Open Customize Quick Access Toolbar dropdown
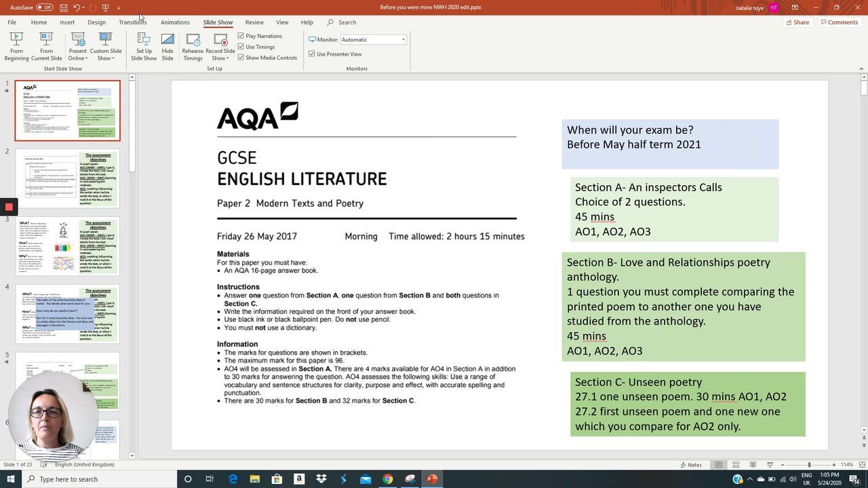Screen dimensions: 868x488 [119, 8]
